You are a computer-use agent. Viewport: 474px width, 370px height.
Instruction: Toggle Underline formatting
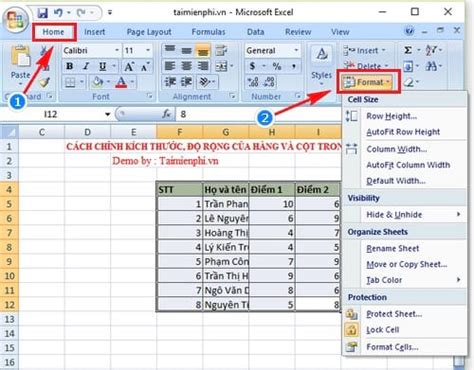pyautogui.click(x=102, y=66)
